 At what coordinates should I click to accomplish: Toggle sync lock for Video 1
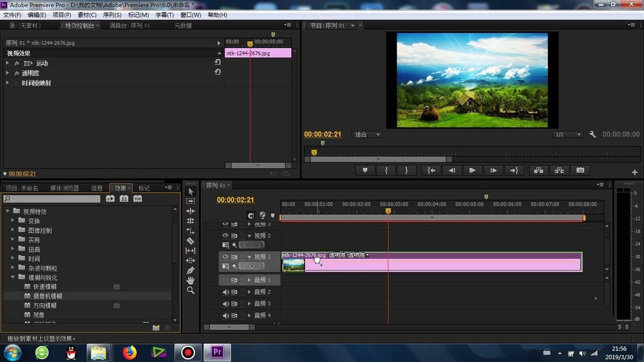pos(234,257)
